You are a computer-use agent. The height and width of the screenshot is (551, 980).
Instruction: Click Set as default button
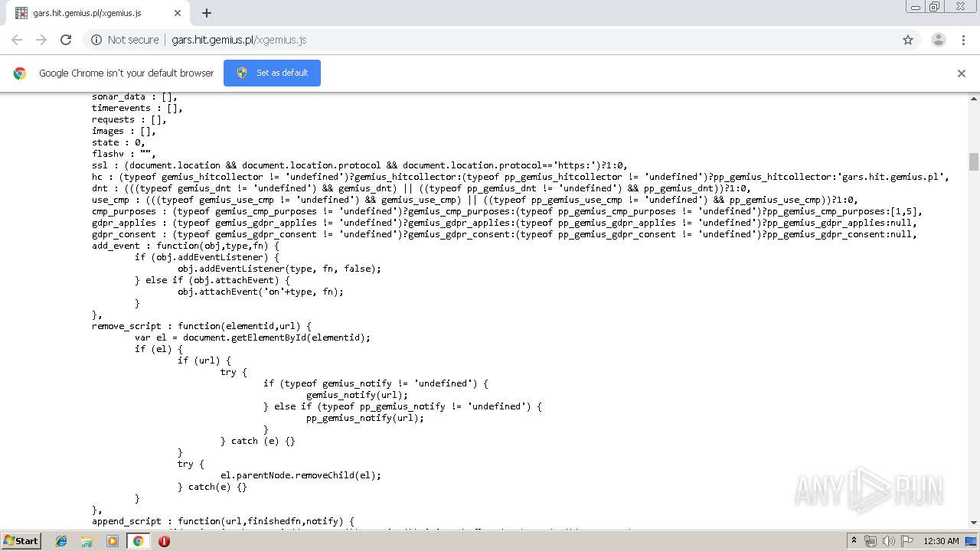coord(272,73)
